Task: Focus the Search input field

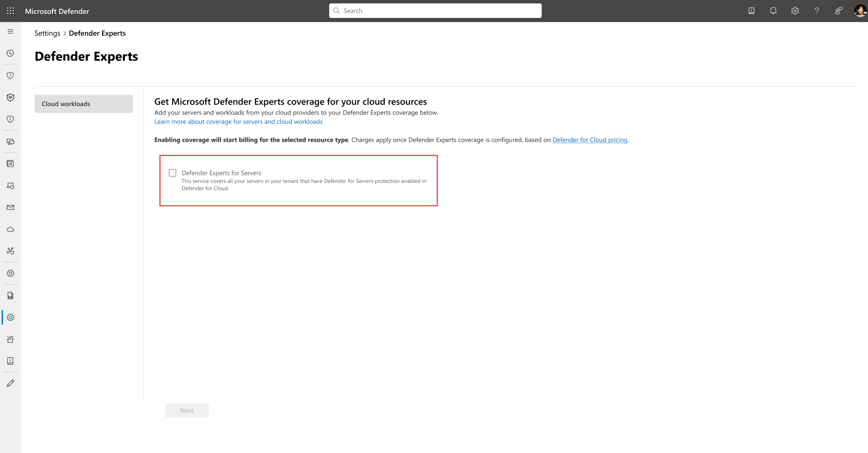Action: pyautogui.click(x=436, y=11)
